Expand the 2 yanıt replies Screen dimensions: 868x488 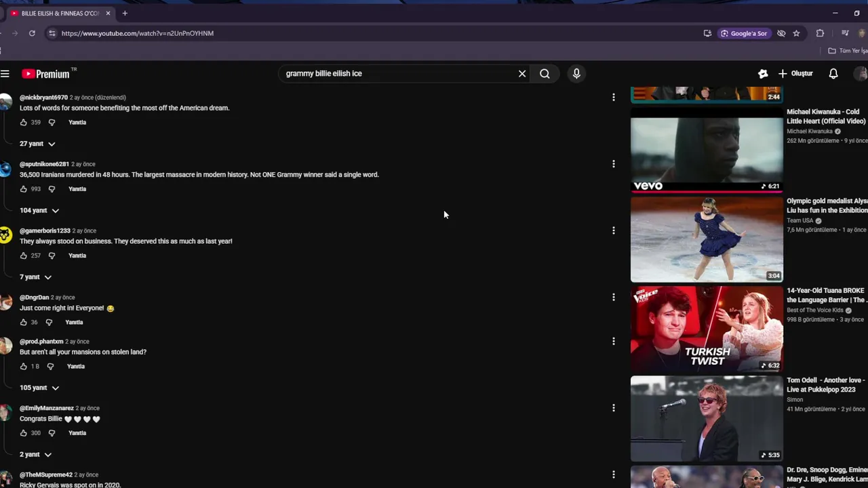coord(35,454)
